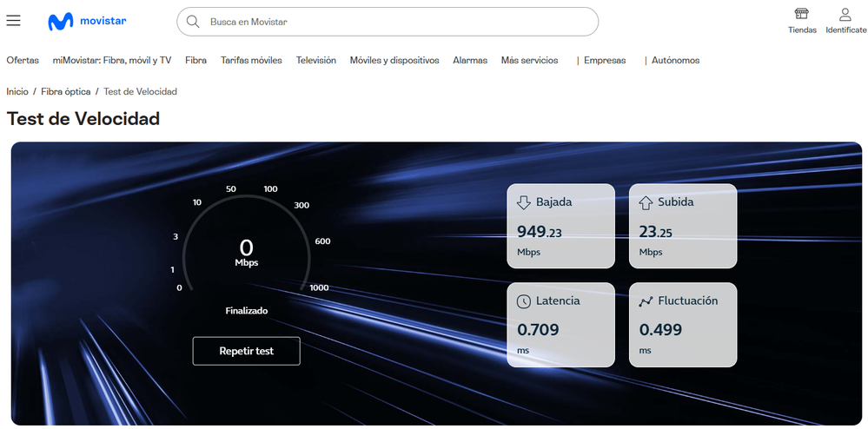Click the Fibra óptica breadcrumb link
Screen dimensions: 868x429
[x=65, y=91]
